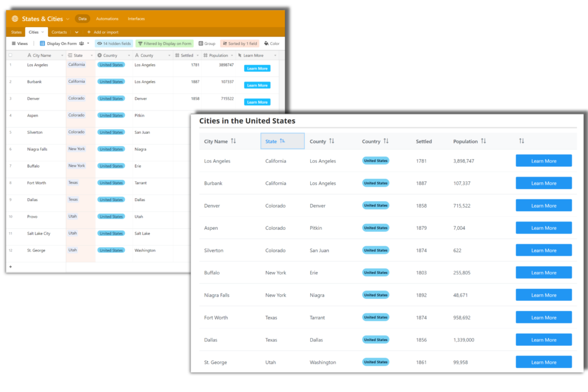
Task: Click Add or import to create a table
Action: (106, 32)
